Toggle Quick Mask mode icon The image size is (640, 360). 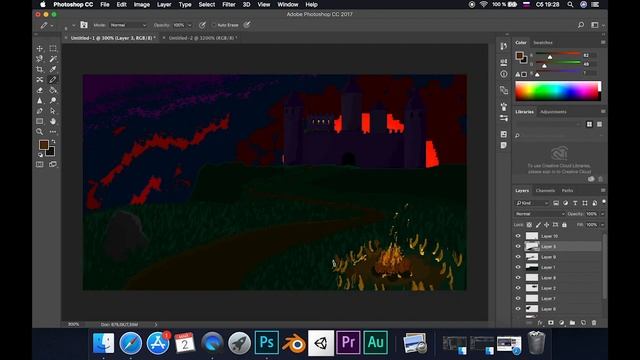(x=40, y=164)
